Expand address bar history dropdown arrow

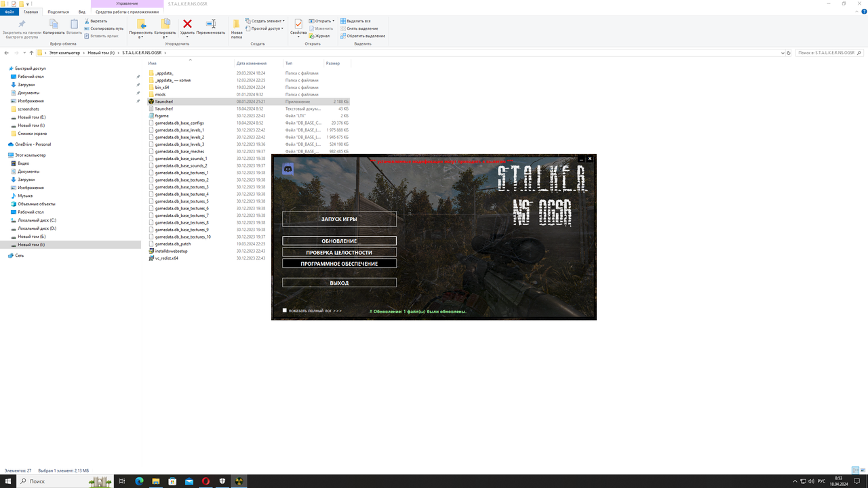pyautogui.click(x=783, y=53)
